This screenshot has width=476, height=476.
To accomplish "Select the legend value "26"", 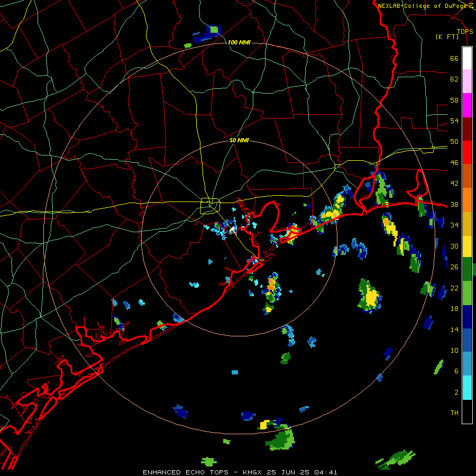I will (x=454, y=267).
